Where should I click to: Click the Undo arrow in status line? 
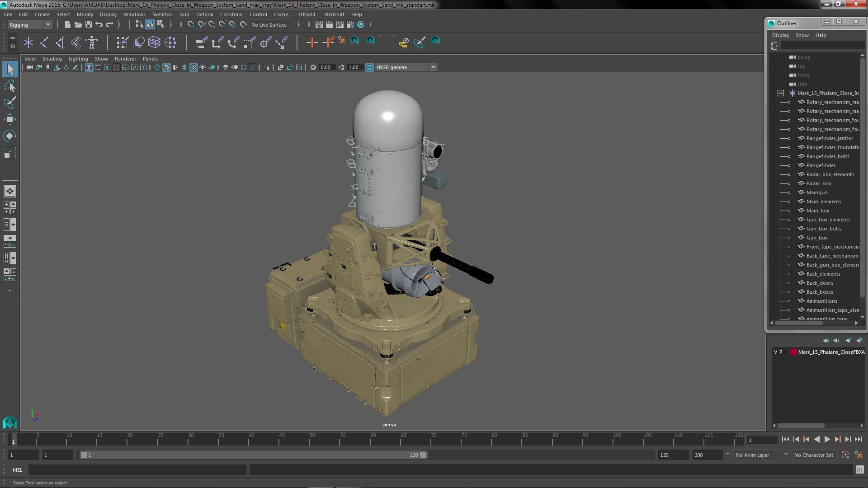coord(99,24)
